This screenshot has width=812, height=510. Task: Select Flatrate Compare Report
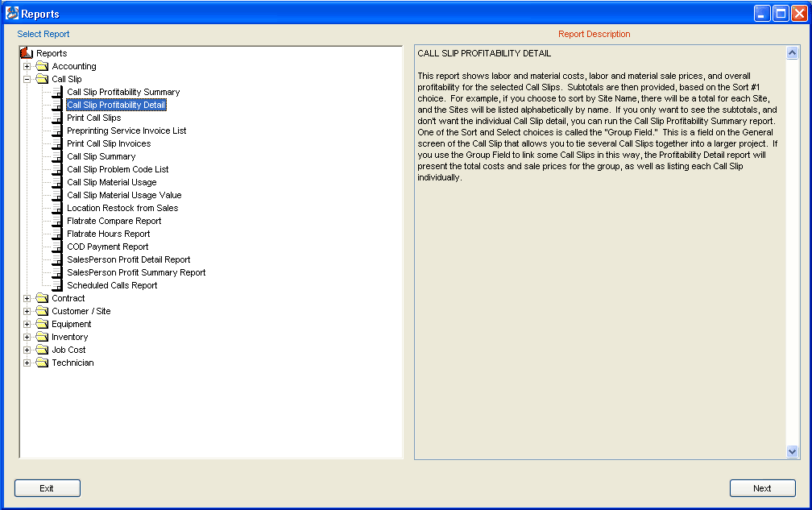pos(114,221)
